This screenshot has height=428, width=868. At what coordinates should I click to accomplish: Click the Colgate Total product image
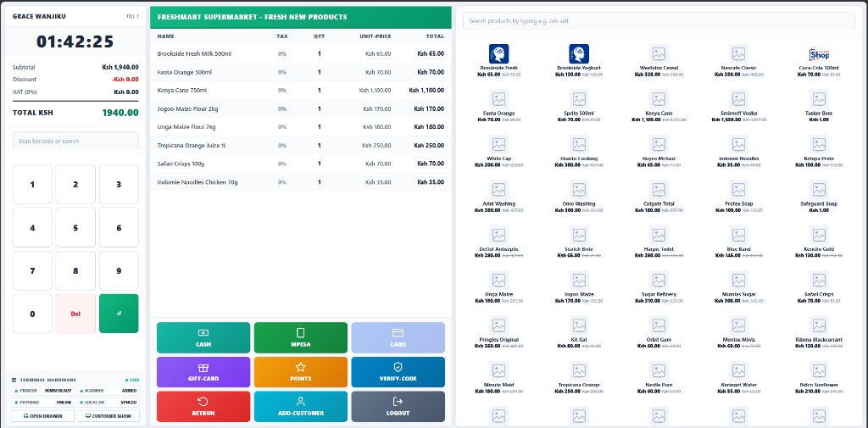coord(659,190)
